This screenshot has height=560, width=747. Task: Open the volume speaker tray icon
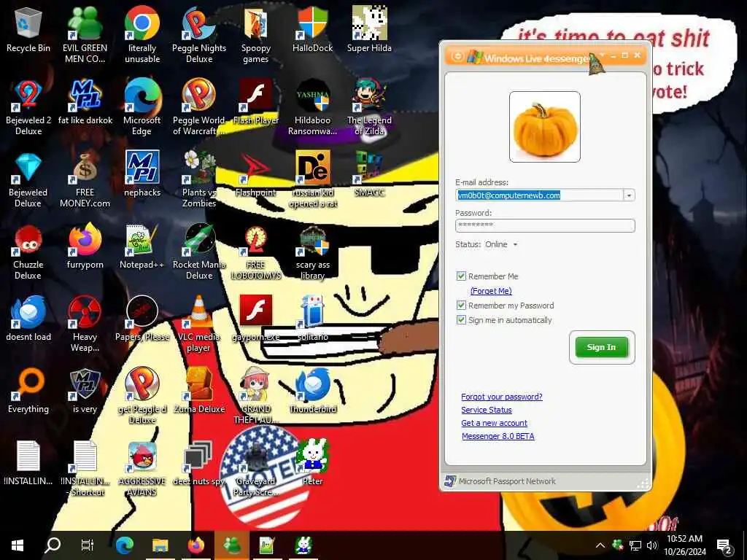pos(652,545)
